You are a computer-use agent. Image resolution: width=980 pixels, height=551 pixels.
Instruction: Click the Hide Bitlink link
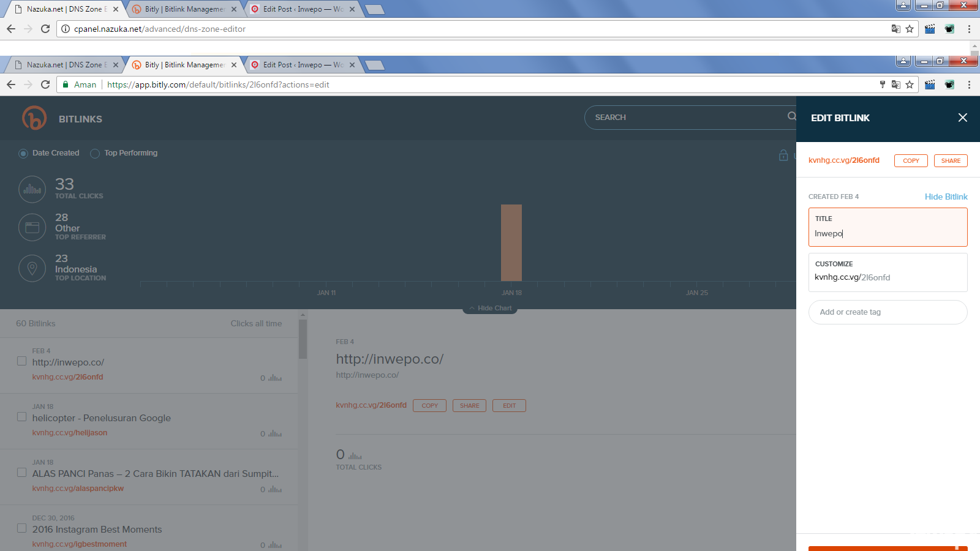tap(946, 197)
